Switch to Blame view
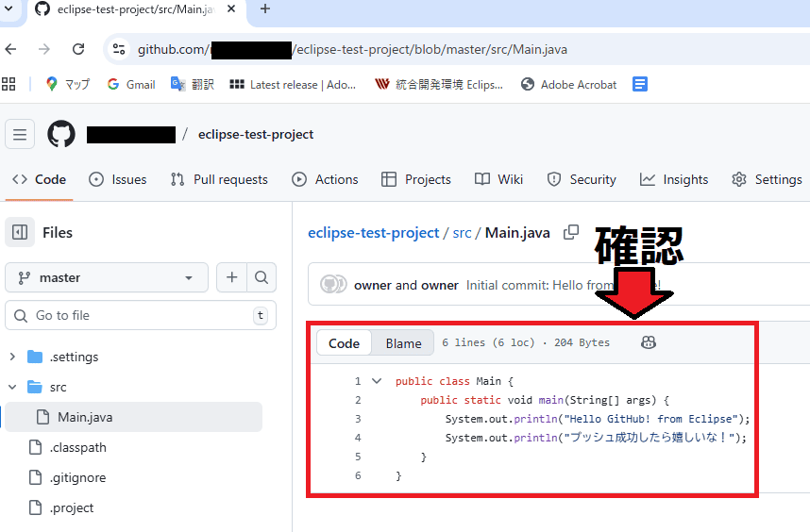Viewport: 810px width, 532px height. pos(403,343)
